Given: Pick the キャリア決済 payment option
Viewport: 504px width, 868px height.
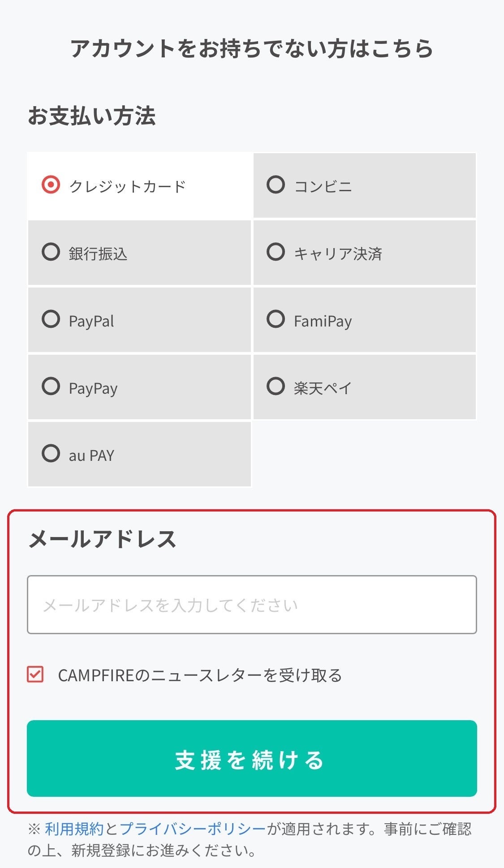Looking at the screenshot, I should [276, 252].
